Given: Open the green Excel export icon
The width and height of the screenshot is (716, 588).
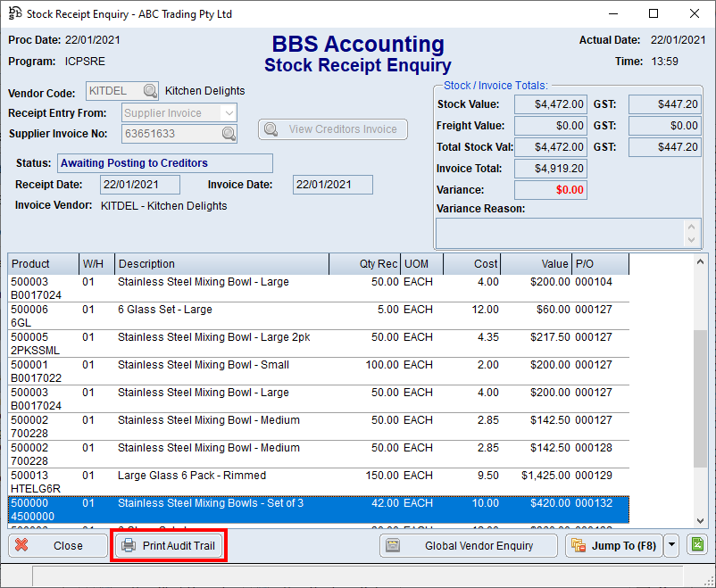Looking at the screenshot, I should tap(696, 544).
